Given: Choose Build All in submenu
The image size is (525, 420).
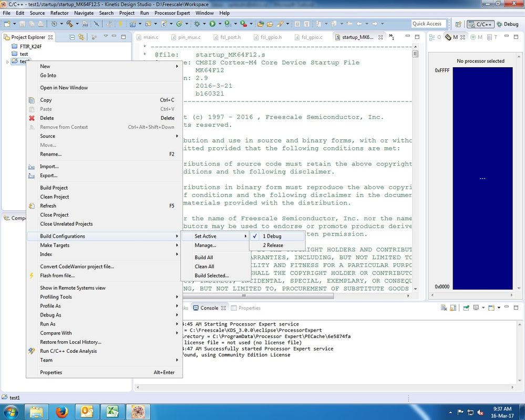Looking at the screenshot, I should [215, 258].
